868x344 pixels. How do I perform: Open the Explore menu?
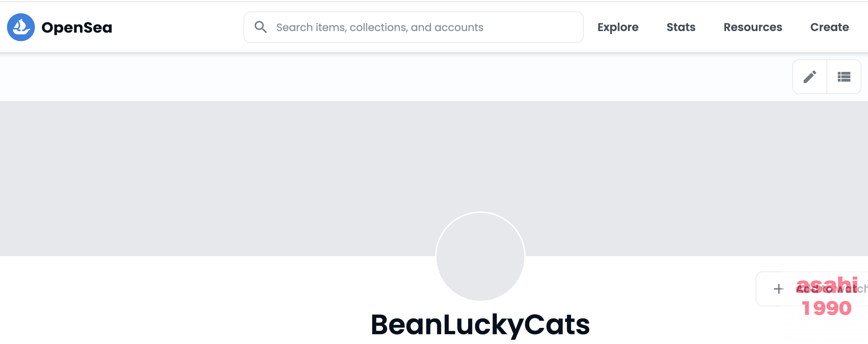click(618, 27)
